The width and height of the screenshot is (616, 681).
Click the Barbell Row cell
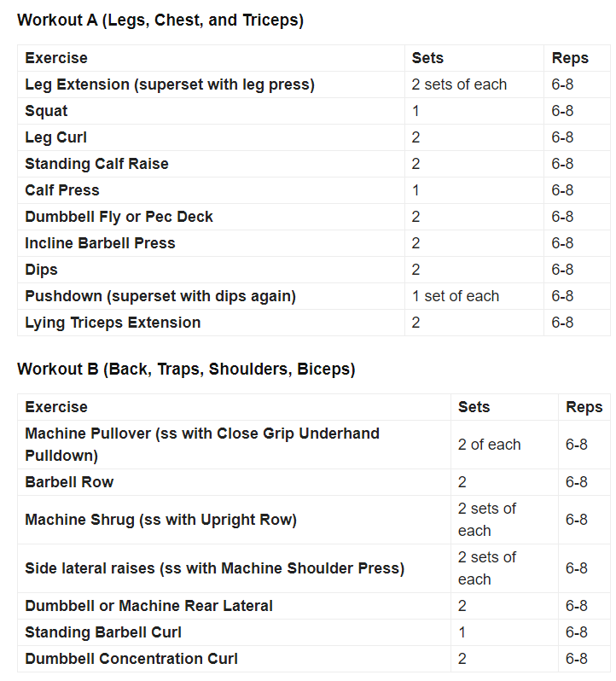69,482
